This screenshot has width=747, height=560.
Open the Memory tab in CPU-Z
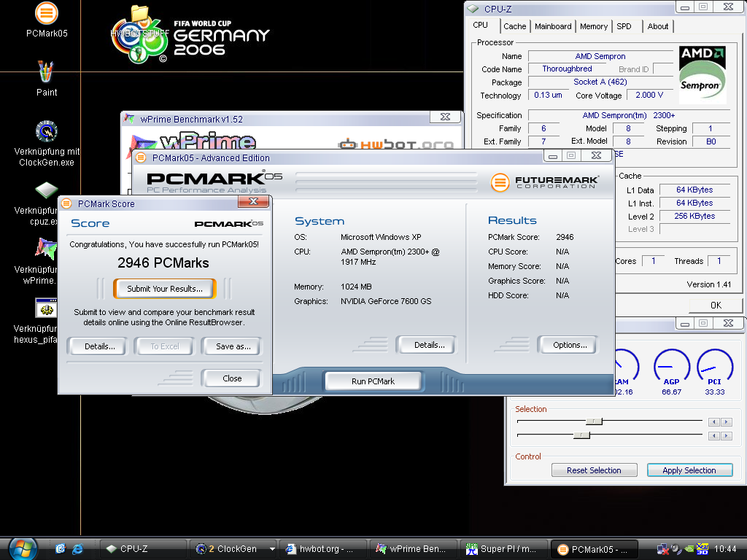594,26
